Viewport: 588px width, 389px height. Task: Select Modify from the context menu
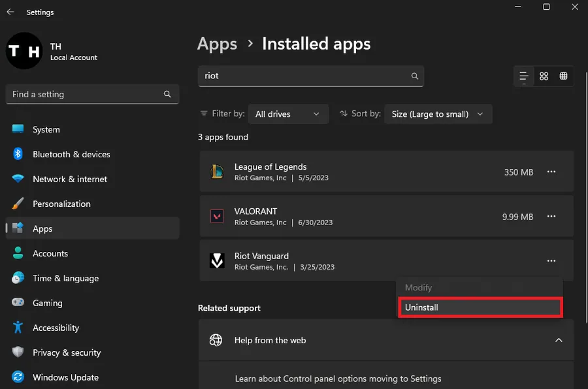tap(480, 287)
